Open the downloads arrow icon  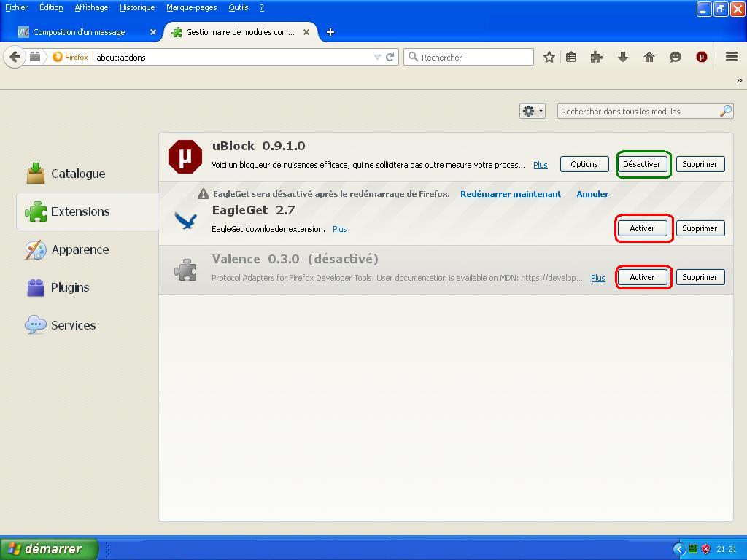click(x=623, y=57)
